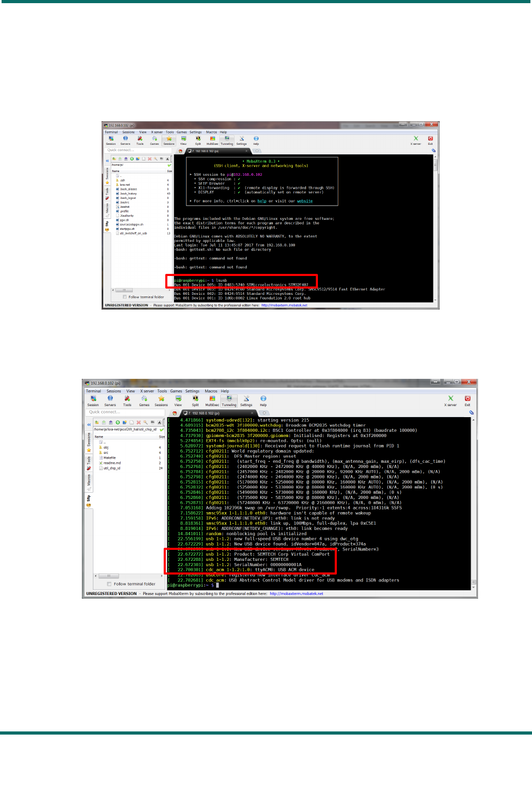Click file list horizontal scrollbar in dmesg window

pyautogui.click(x=129, y=576)
